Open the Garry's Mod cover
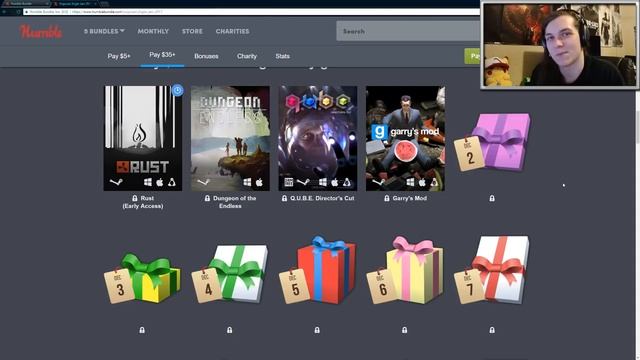 click(405, 138)
